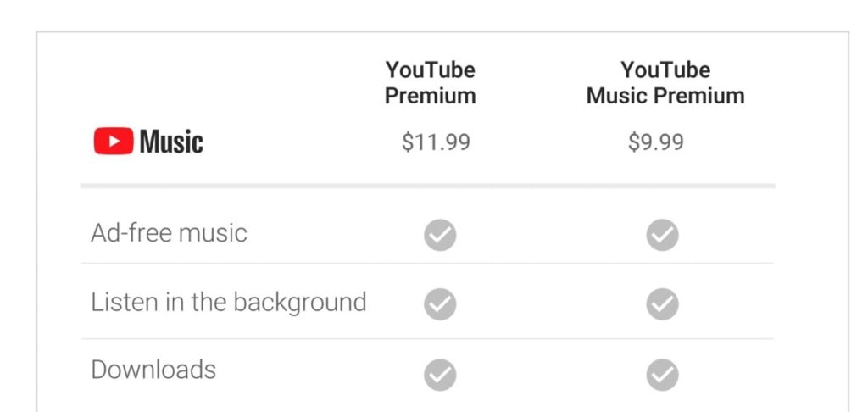Click the Ad-free music checkmark under Music Premium

coord(663,235)
